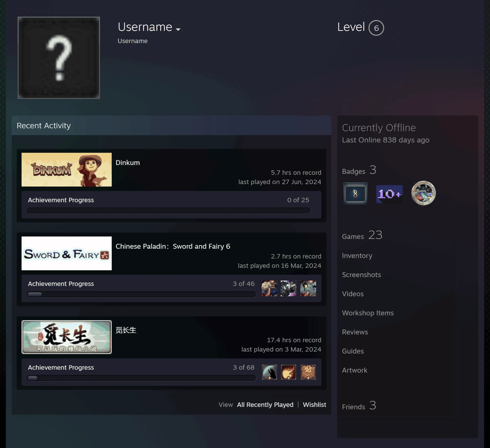This screenshot has height=448, width=490.
Task: Click Dinkum's Achievement Progress label
Action: click(61, 200)
